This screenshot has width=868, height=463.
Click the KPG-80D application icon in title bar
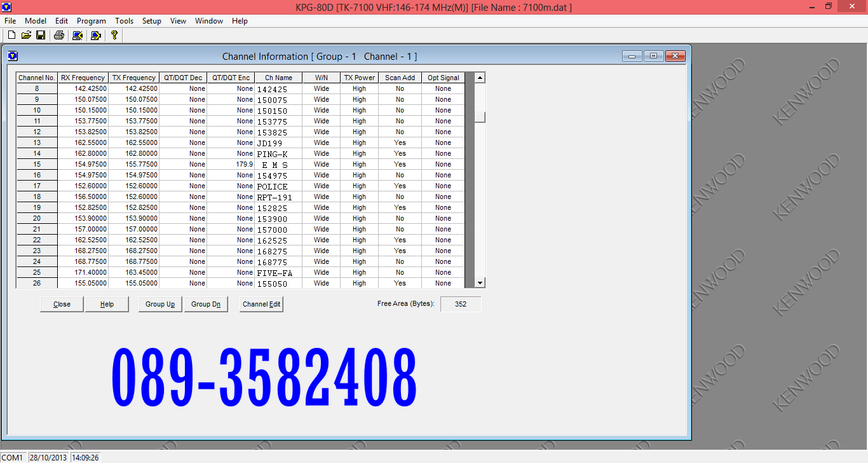point(8,7)
